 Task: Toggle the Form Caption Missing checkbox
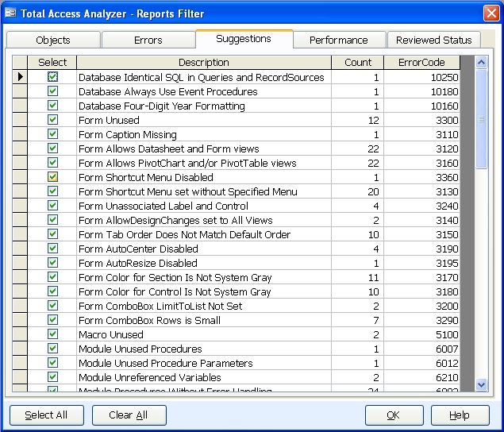click(52, 134)
